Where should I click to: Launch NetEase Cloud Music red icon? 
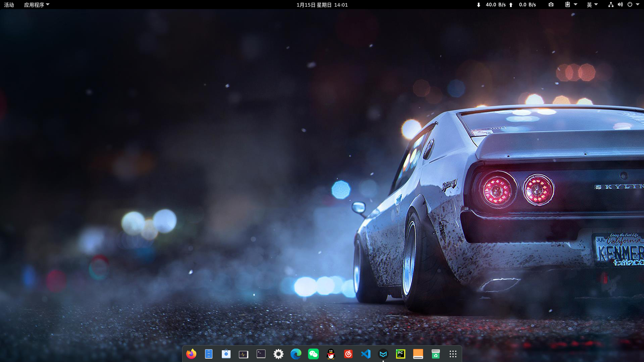[348, 354]
